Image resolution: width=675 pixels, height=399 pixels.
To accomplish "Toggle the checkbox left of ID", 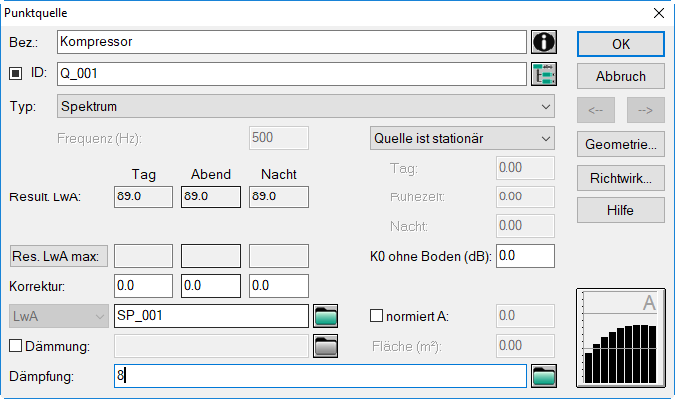I will 15,74.
